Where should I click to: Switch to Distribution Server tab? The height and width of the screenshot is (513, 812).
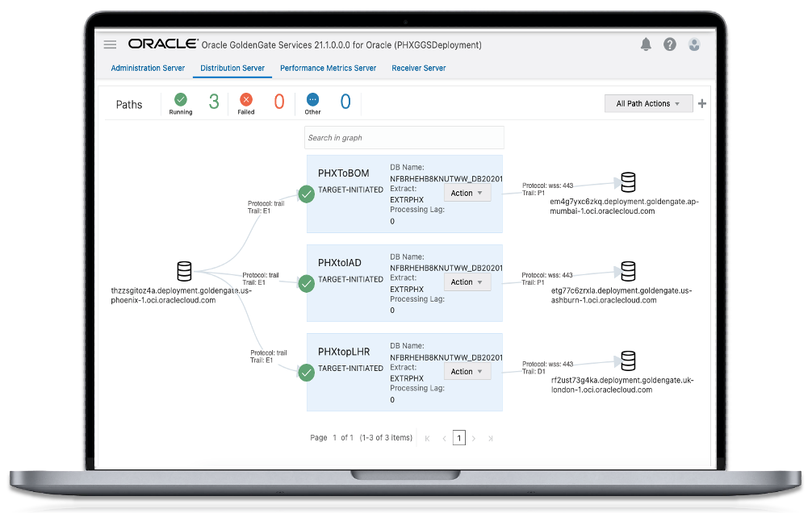(x=232, y=68)
